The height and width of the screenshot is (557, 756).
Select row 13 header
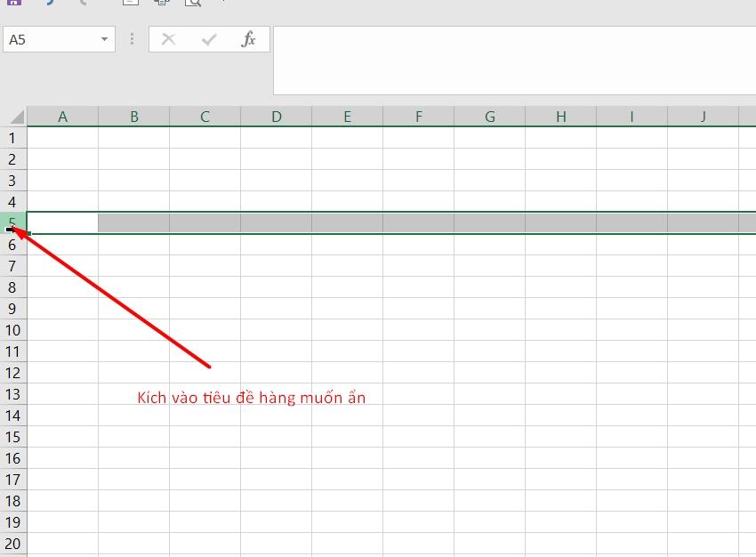click(x=13, y=394)
